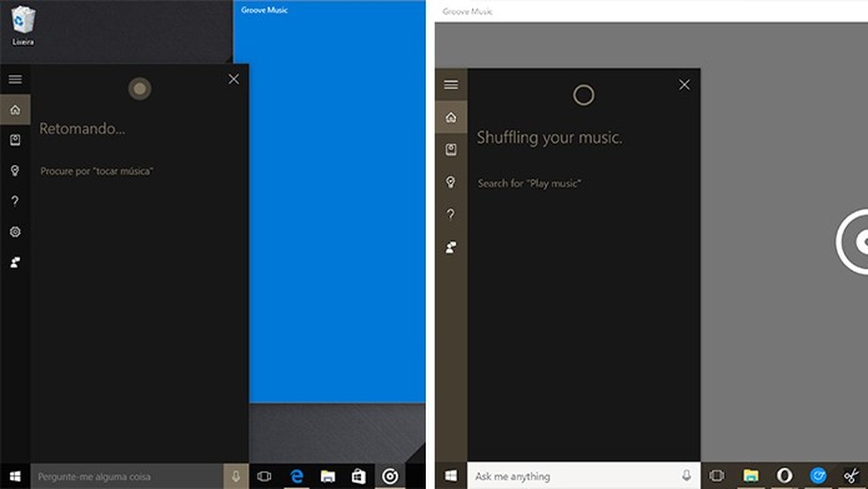
Task: Open Help question mark in English Cortana sidebar
Action: (451, 214)
